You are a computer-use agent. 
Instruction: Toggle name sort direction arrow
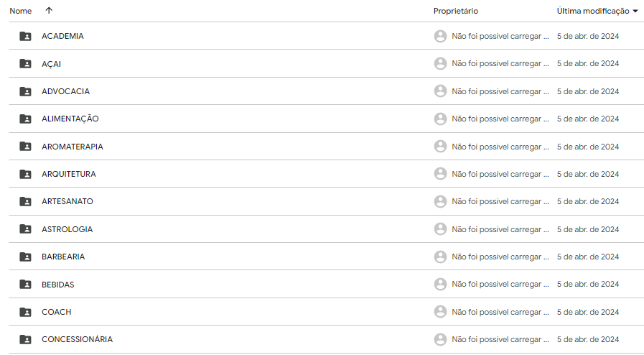[49, 11]
